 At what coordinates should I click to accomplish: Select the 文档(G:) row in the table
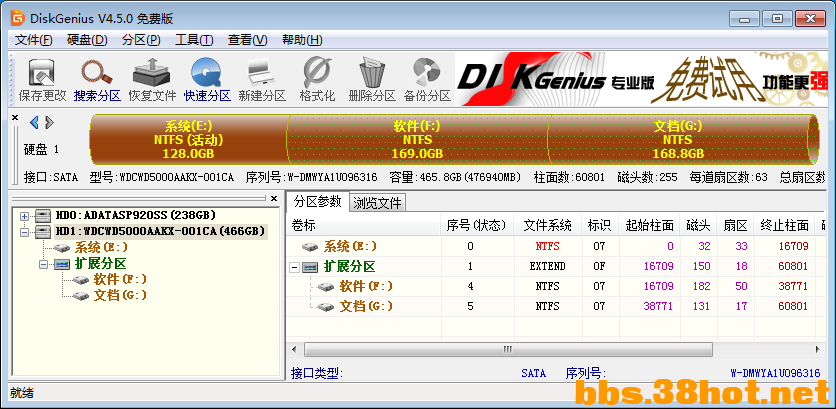(556, 306)
